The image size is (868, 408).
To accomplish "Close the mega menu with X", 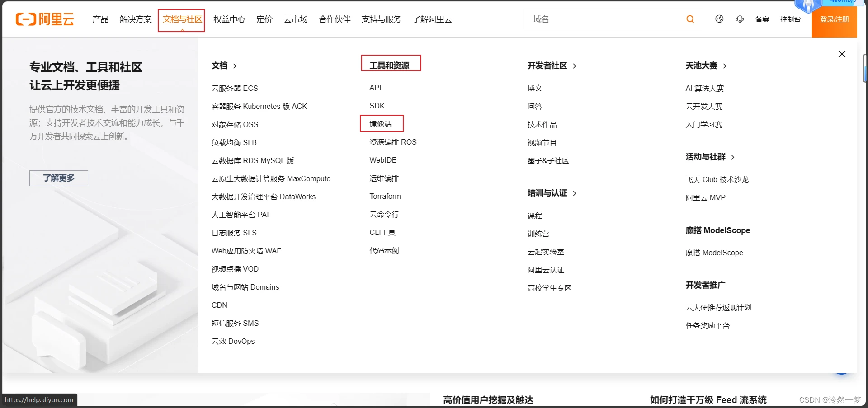I will pyautogui.click(x=842, y=54).
